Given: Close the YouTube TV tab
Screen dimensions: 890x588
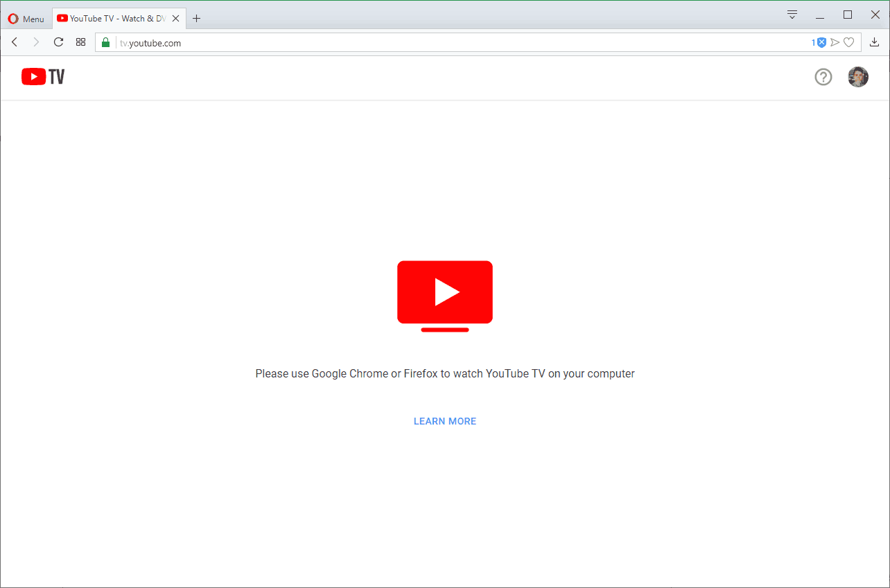Looking at the screenshot, I should (176, 19).
